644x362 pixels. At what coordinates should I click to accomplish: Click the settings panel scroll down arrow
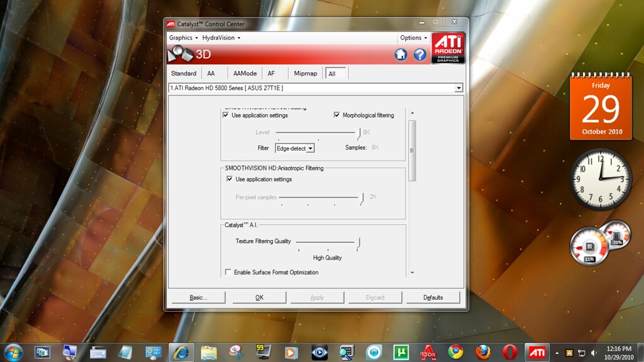pos(413,273)
